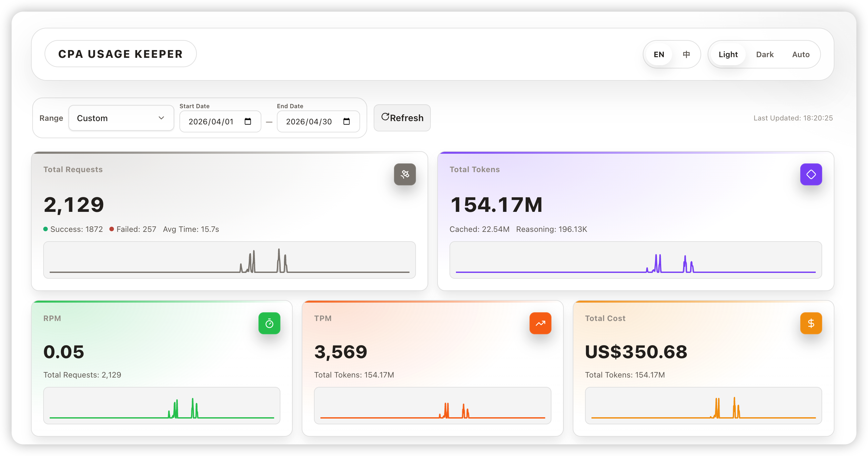This screenshot has width=868, height=456.
Task: Switch theme to Auto
Action: click(801, 54)
